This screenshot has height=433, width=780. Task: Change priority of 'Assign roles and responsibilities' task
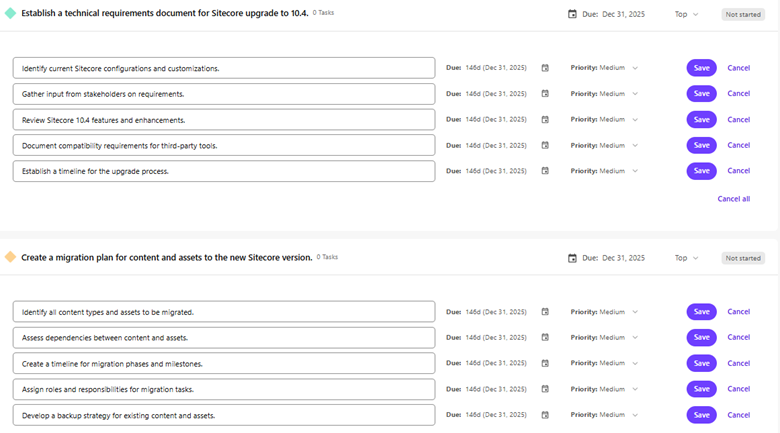604,389
